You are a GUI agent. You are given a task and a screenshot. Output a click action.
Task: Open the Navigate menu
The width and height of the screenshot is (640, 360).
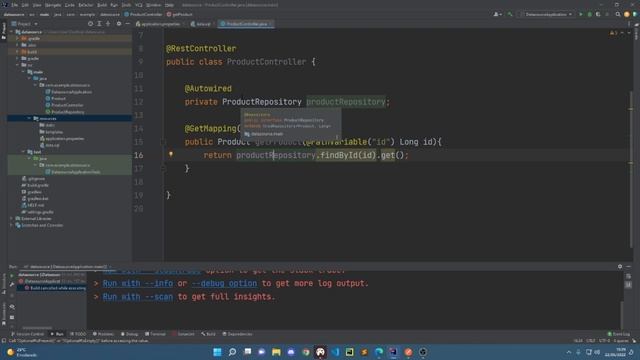(53, 5)
